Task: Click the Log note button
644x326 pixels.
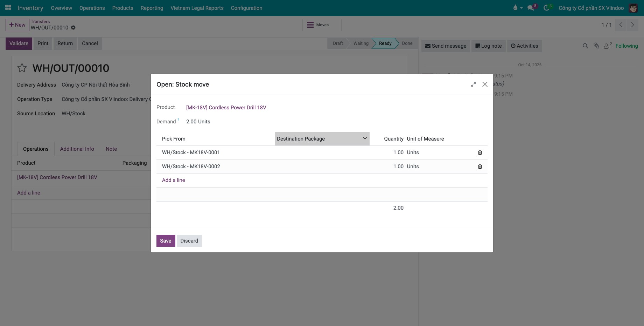Action: (x=489, y=46)
